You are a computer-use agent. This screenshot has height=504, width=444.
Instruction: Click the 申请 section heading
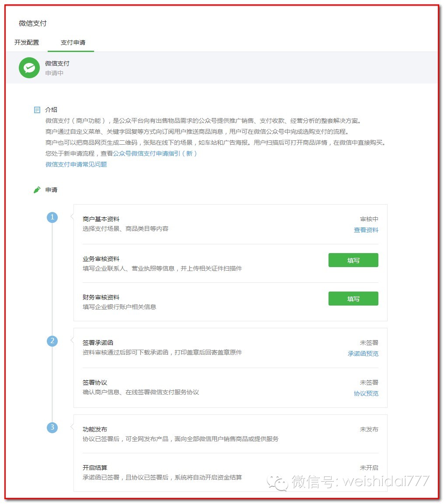click(x=51, y=190)
